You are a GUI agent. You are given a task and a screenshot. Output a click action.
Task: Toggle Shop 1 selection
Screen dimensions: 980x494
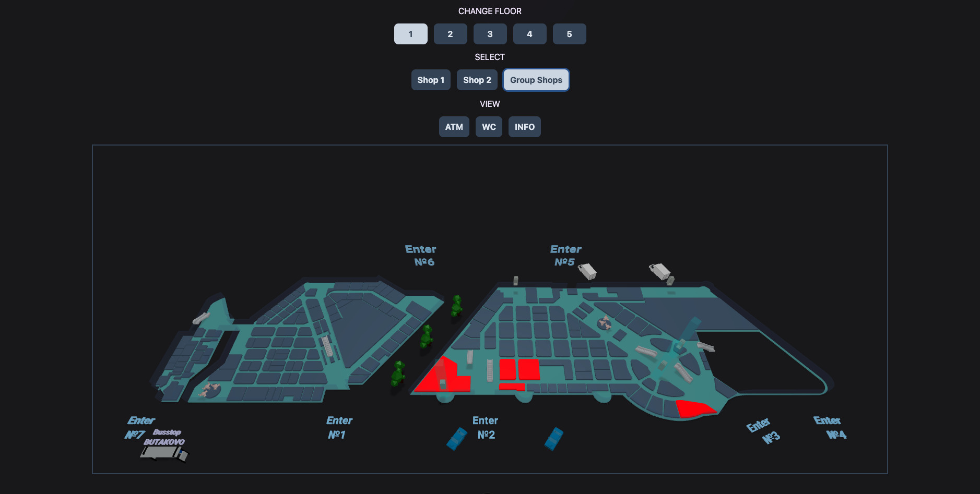(x=431, y=80)
